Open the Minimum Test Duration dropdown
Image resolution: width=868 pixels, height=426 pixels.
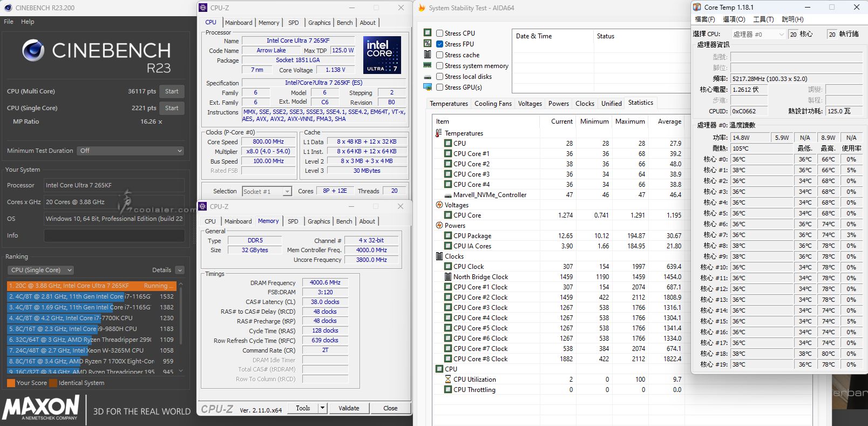tap(131, 151)
